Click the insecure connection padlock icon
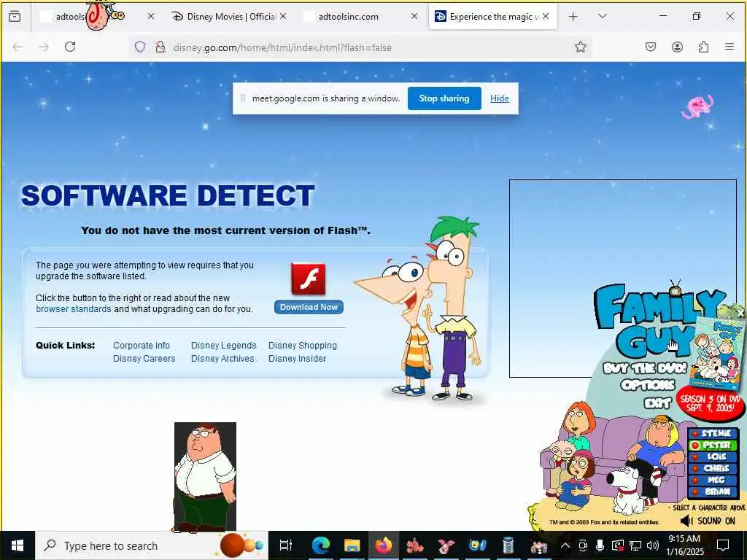The width and height of the screenshot is (747, 560). [x=160, y=47]
